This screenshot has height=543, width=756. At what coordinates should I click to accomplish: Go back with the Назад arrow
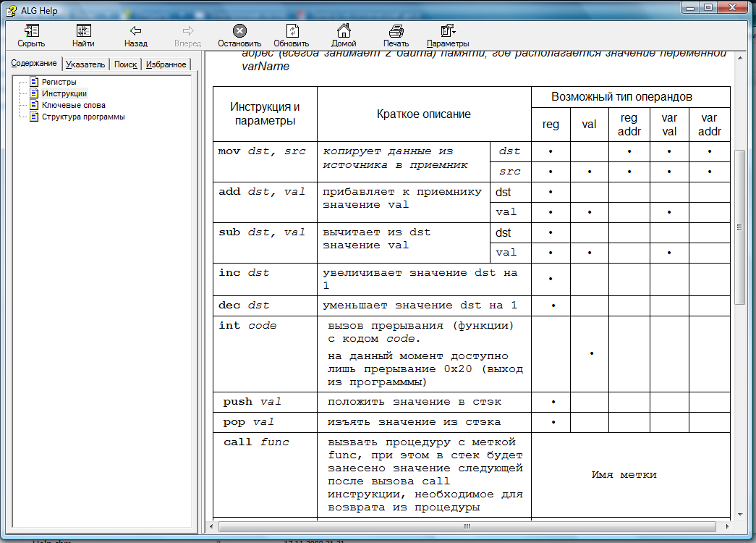click(135, 31)
